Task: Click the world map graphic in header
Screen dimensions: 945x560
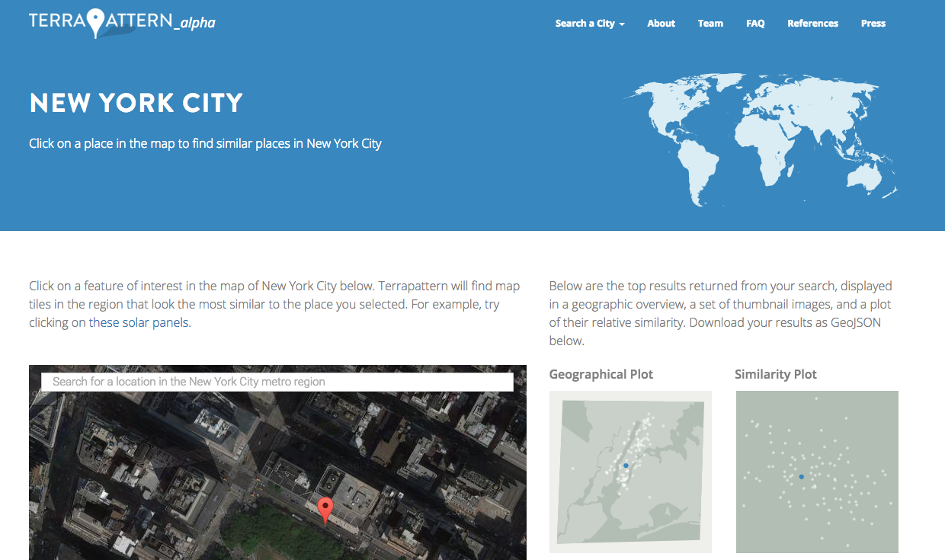Action: [x=761, y=139]
